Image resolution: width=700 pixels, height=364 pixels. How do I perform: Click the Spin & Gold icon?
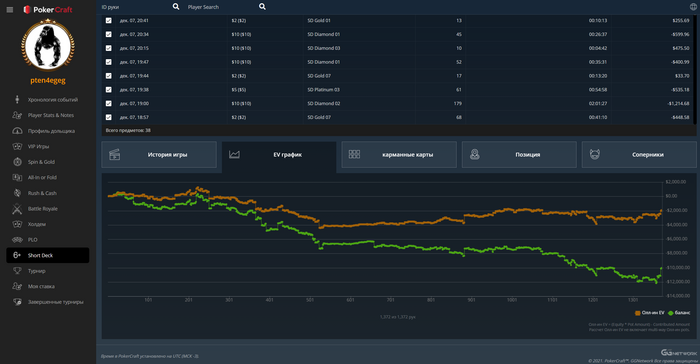tap(17, 162)
